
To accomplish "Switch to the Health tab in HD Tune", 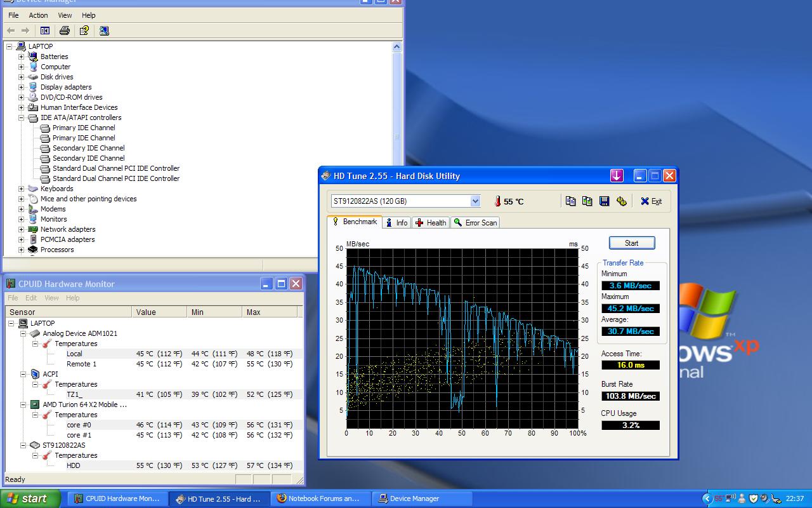I will (431, 223).
